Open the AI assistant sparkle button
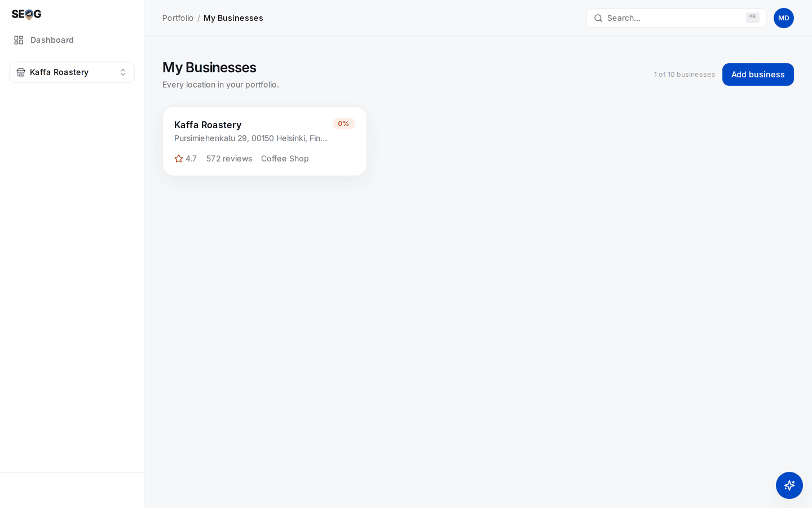Image resolution: width=812 pixels, height=508 pixels. 789,485
